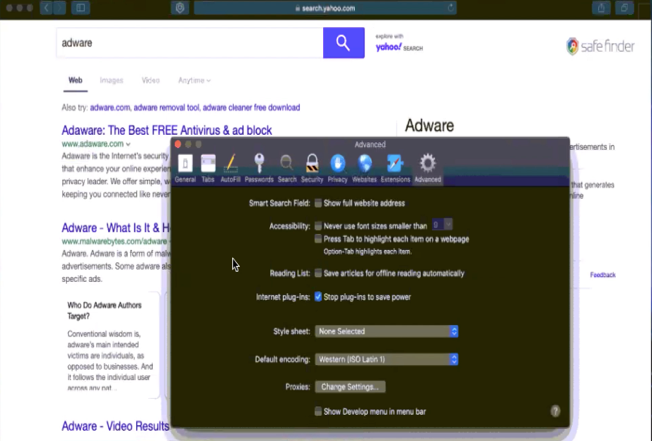Enable Show full website address checkbox
The width and height of the screenshot is (652, 441).
tap(318, 202)
